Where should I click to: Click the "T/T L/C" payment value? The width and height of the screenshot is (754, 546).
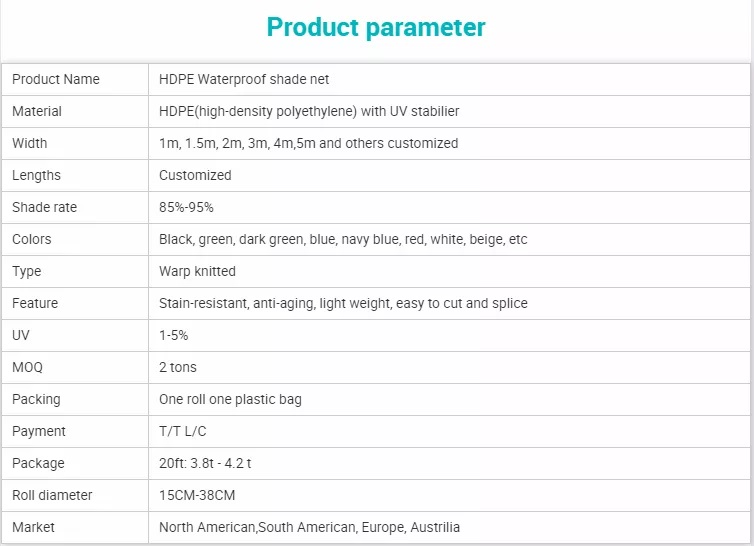(x=183, y=431)
